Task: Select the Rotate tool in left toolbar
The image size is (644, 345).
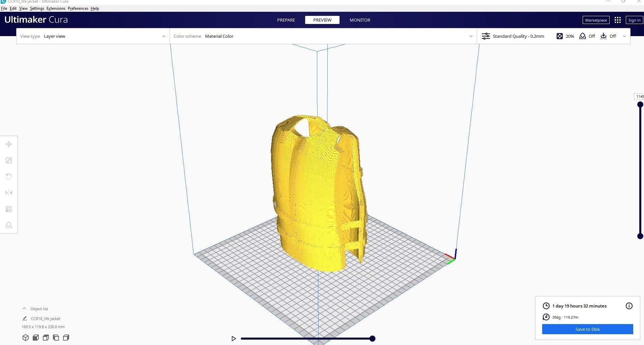Action: pyautogui.click(x=9, y=177)
